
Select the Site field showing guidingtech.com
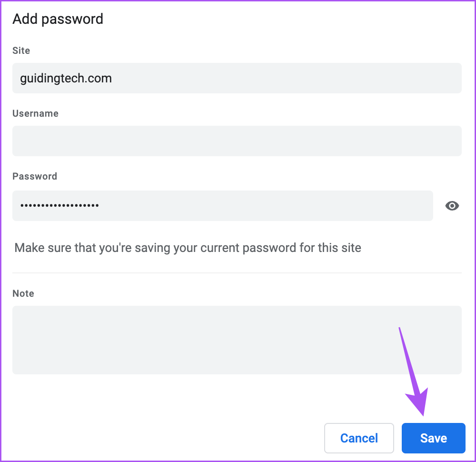237,78
